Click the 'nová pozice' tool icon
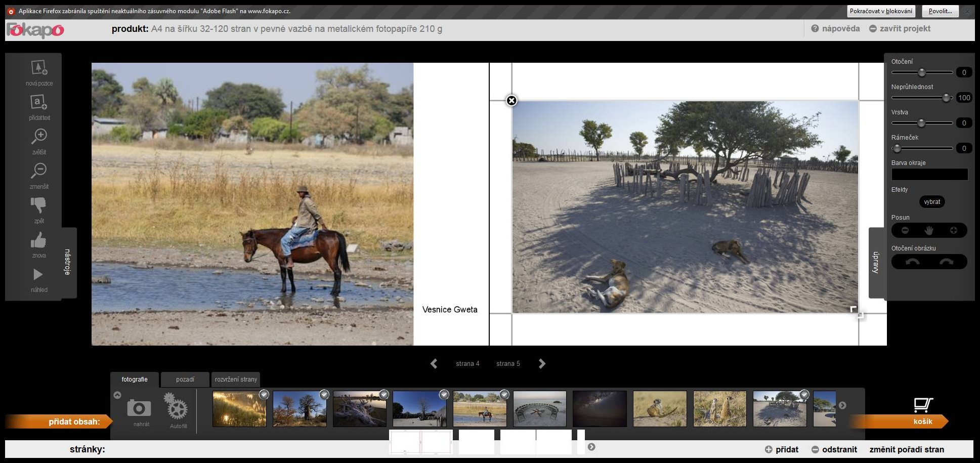Viewport: 980px width, 463px height. (x=39, y=68)
